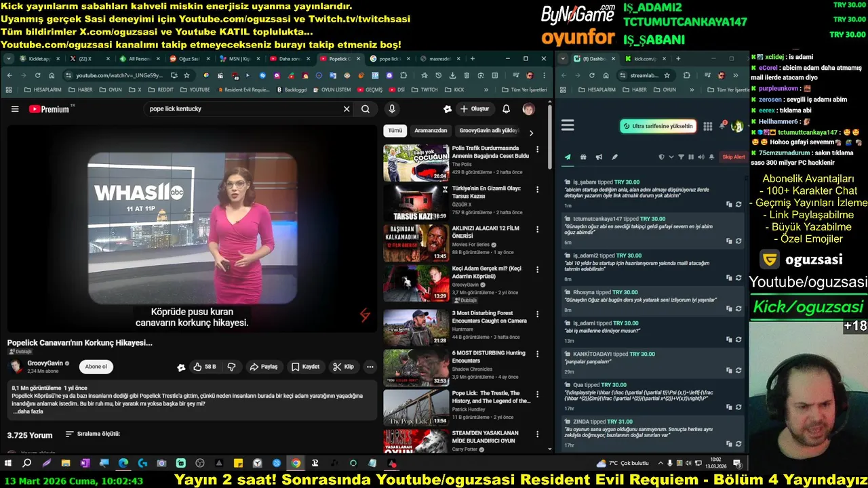The width and height of the screenshot is (868, 488).
Task: Reload the YouTube browser page
Action: (37, 75)
